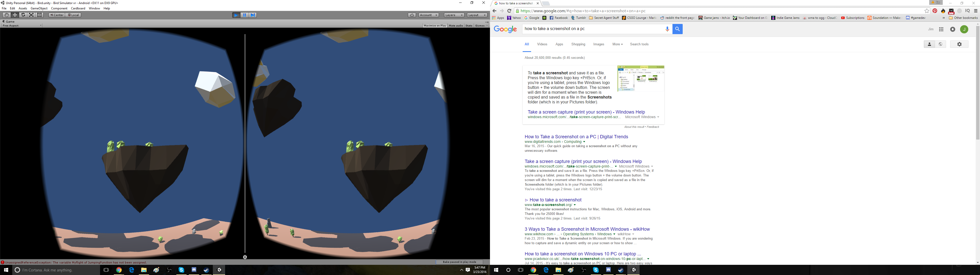The image size is (980, 275).
Task: Open the Cardboard menu
Action: pos(78,8)
